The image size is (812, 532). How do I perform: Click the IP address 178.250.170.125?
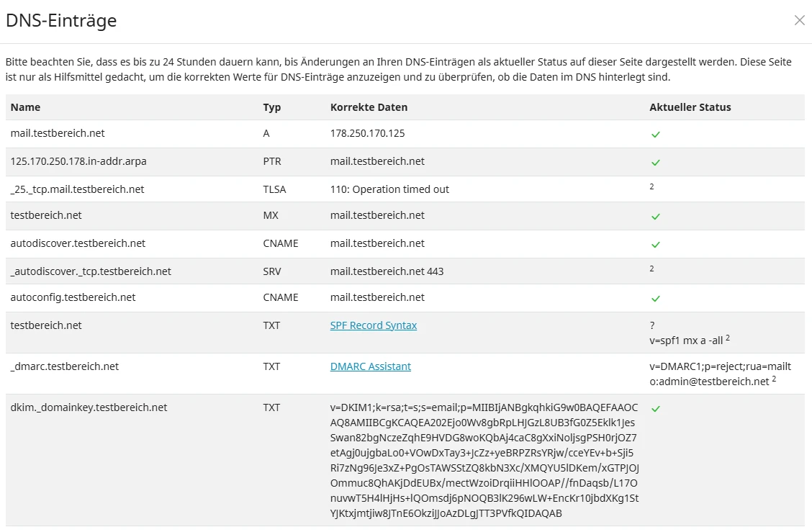pos(368,133)
